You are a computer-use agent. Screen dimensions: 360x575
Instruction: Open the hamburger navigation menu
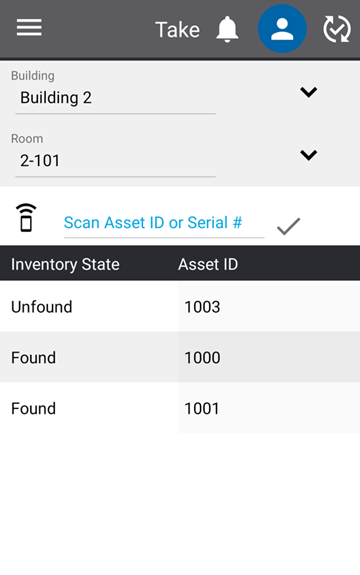(x=29, y=28)
